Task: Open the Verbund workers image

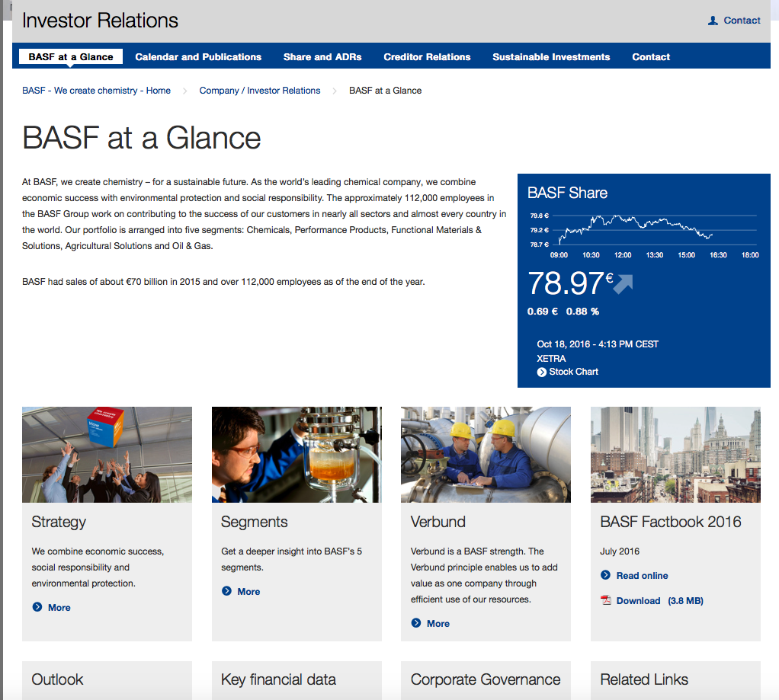Action: 486,455
